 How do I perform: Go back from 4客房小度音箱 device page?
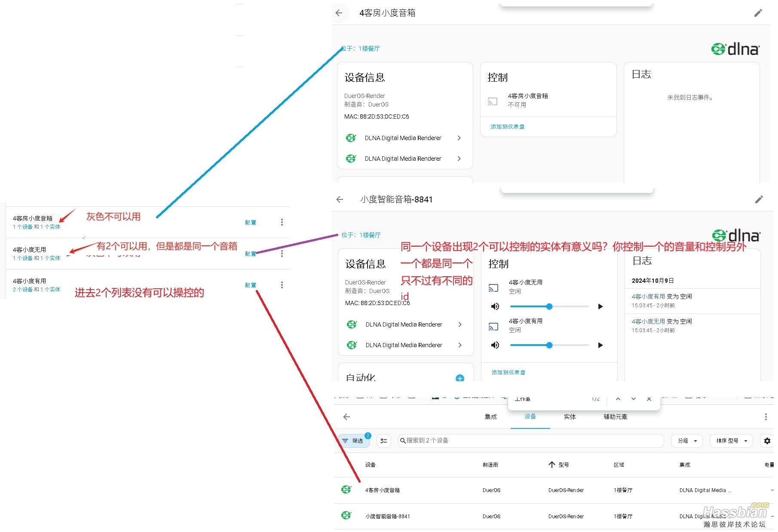(339, 13)
